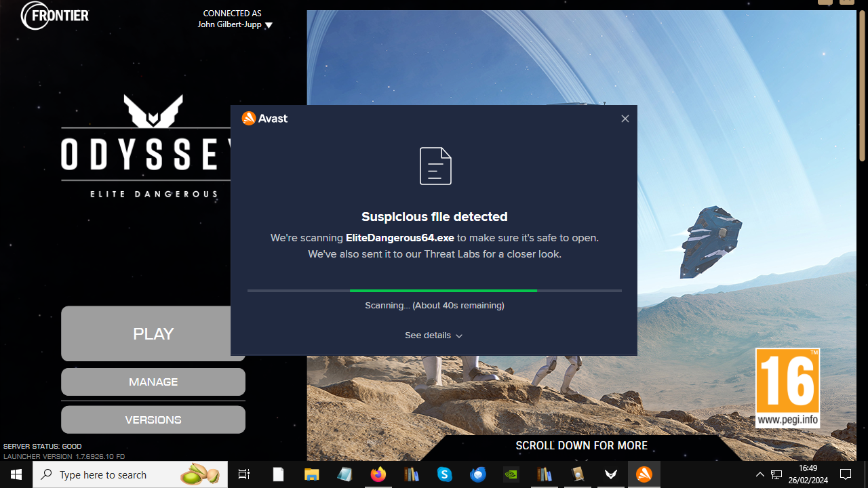Open the John Gilbert-Jupp account dropdown
Image resolution: width=868 pixels, height=488 pixels.
coord(235,25)
